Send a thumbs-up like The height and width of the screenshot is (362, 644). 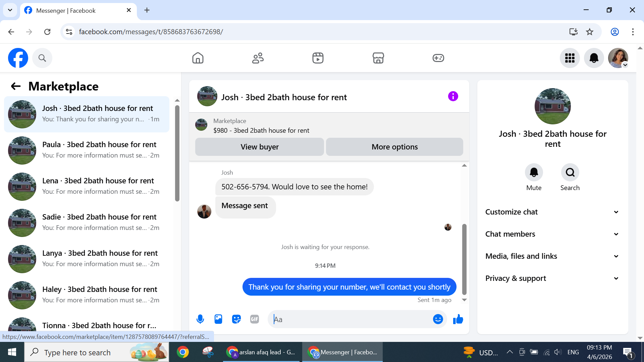point(458,319)
